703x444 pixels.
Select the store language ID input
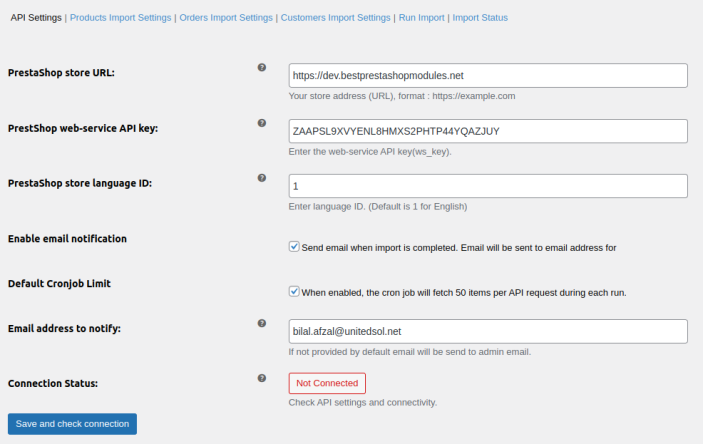487,186
